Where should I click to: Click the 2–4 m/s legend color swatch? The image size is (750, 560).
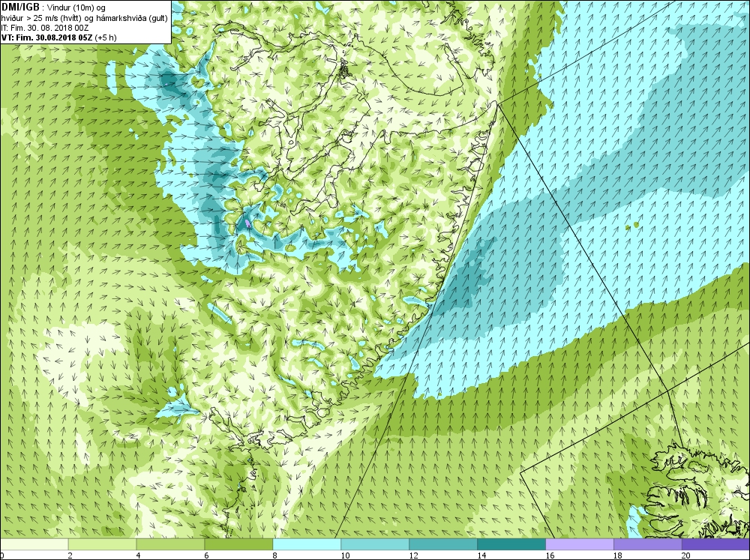click(102, 544)
